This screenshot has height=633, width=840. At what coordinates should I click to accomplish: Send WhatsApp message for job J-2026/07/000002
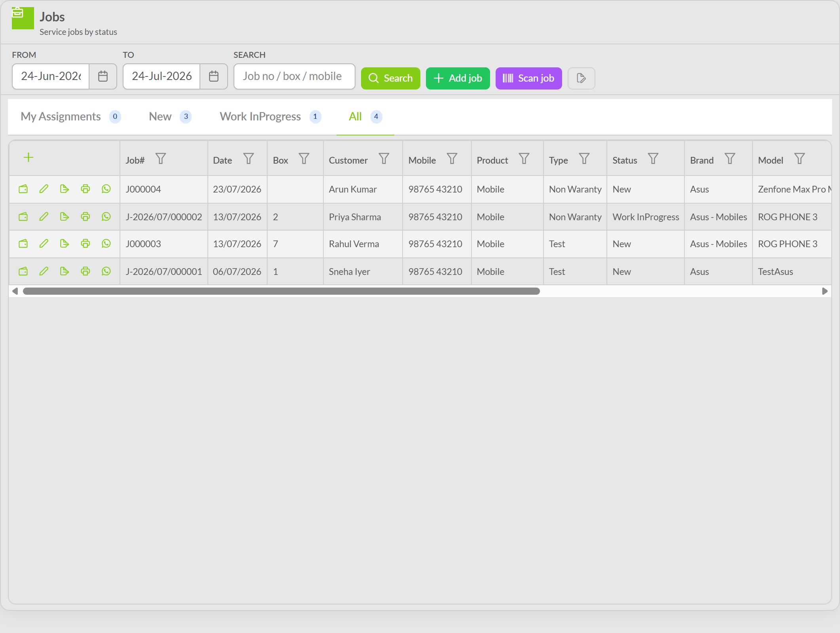point(106,217)
